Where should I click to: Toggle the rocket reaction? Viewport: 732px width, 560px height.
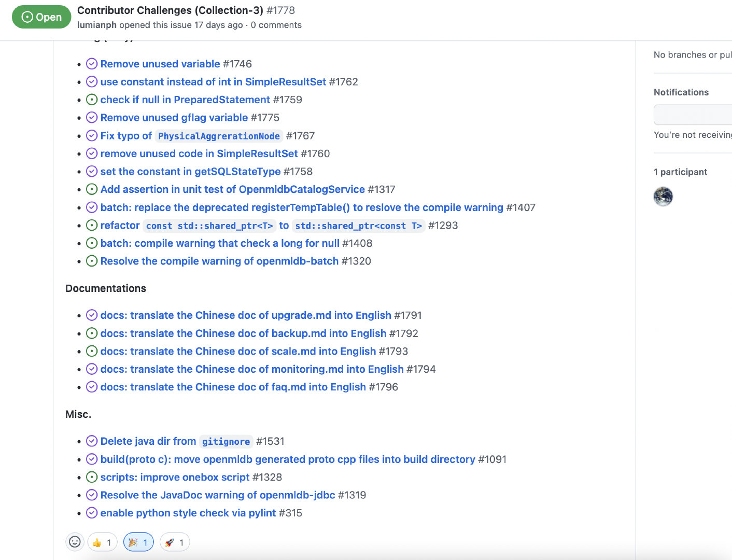click(x=175, y=542)
